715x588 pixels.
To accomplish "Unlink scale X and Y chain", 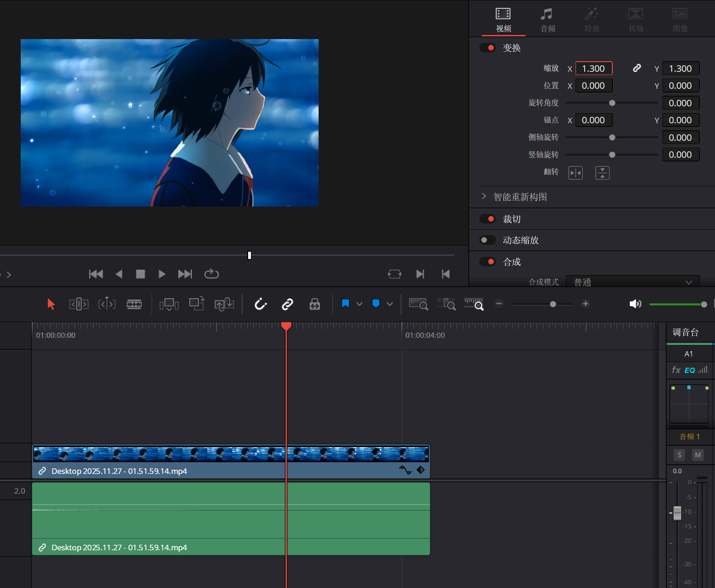I will tap(637, 69).
